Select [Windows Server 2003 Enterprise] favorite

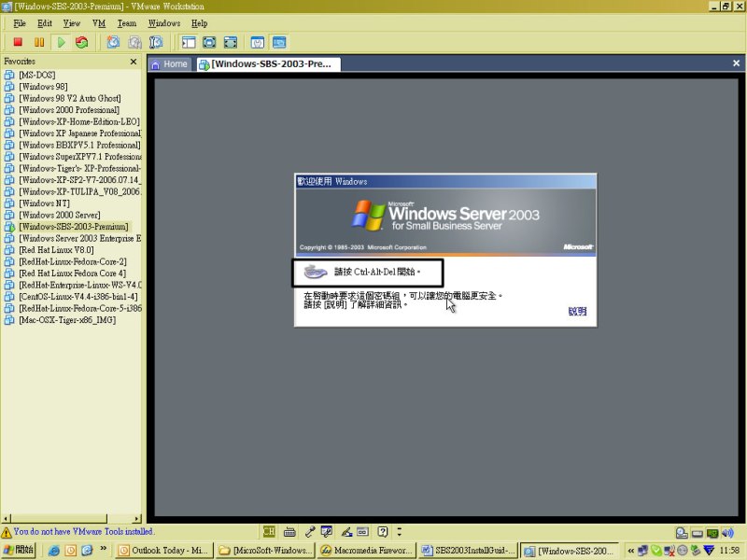(79, 239)
